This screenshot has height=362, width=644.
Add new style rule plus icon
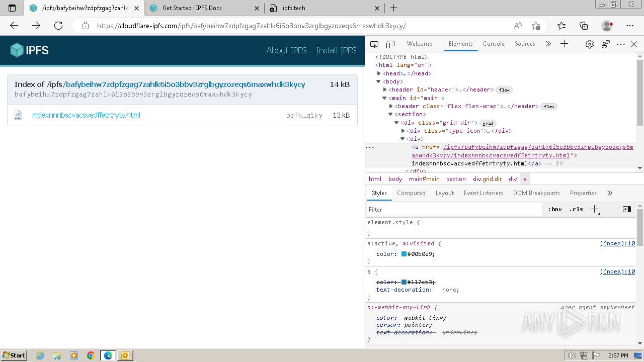point(595,209)
